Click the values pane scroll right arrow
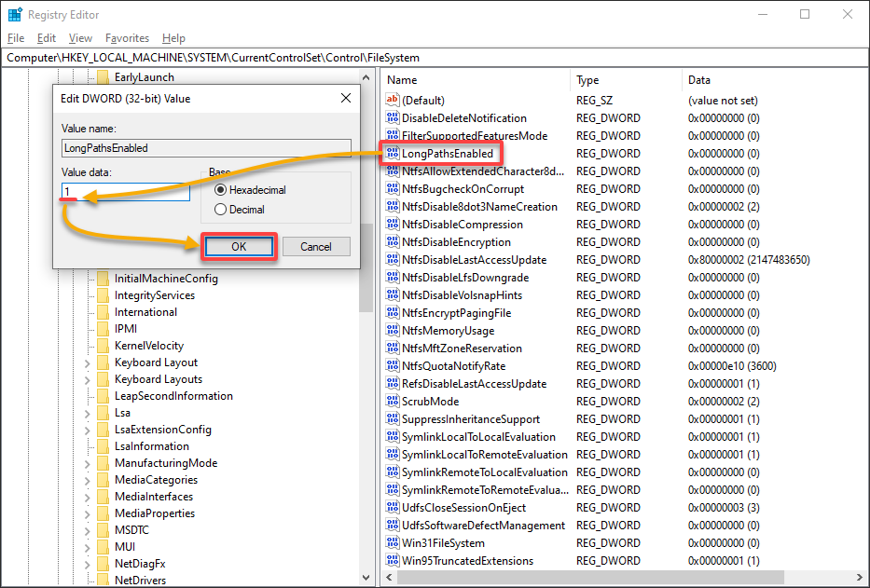 pyautogui.click(x=860, y=578)
